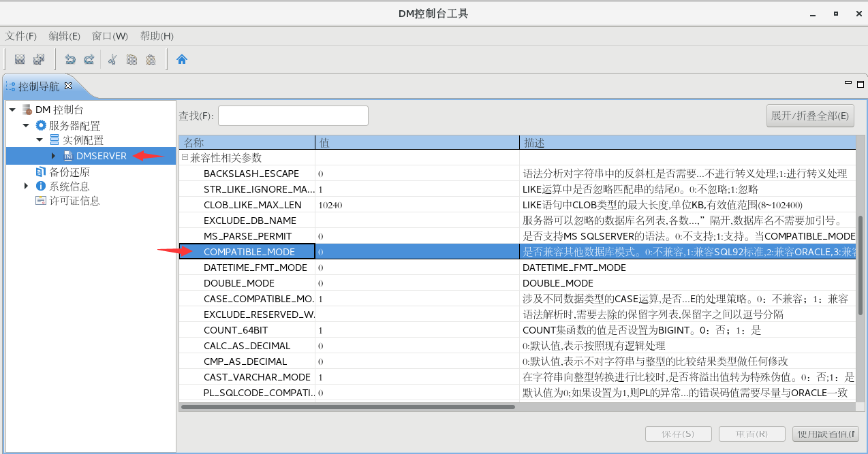Maximize the 控制导航 panel view
The width and height of the screenshot is (868, 454).
(x=859, y=83)
